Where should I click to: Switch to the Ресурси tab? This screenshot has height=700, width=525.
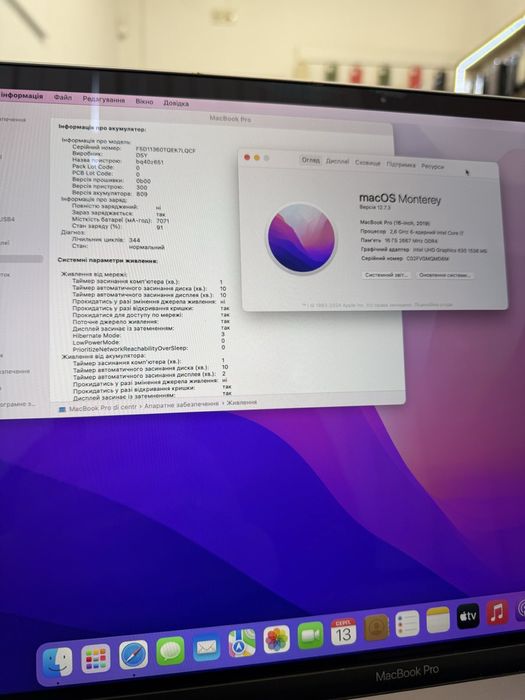tap(433, 167)
